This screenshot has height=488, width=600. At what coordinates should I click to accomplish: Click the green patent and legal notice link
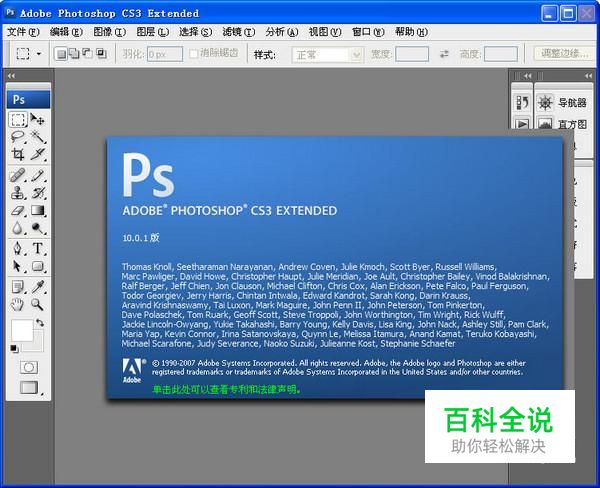tap(227, 390)
